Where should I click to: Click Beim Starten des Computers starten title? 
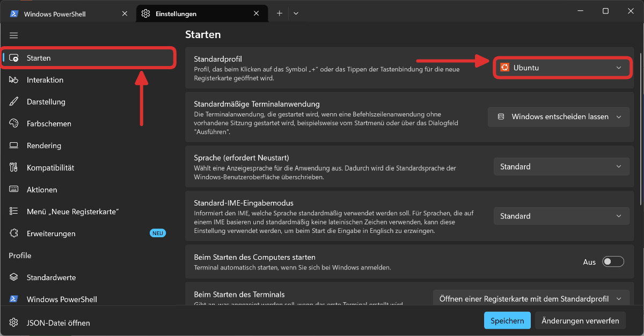(254, 257)
